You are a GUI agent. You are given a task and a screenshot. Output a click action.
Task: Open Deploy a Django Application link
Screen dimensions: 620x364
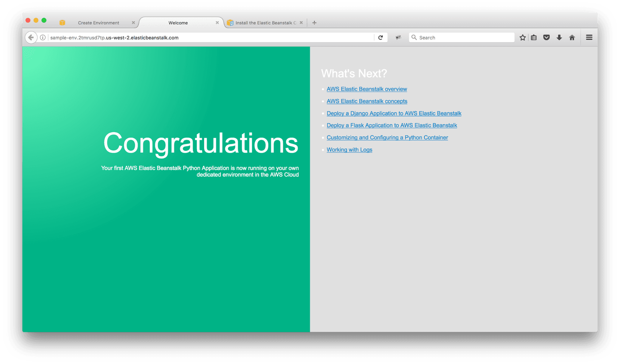[x=394, y=113]
